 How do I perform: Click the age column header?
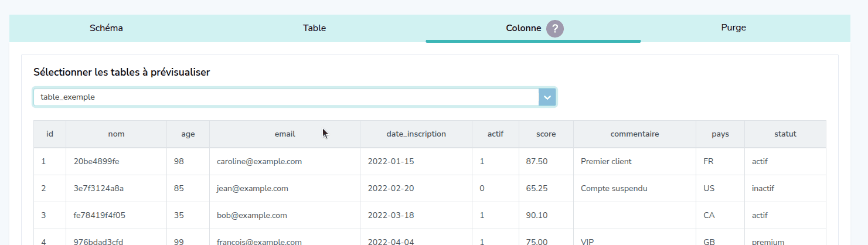coord(188,134)
